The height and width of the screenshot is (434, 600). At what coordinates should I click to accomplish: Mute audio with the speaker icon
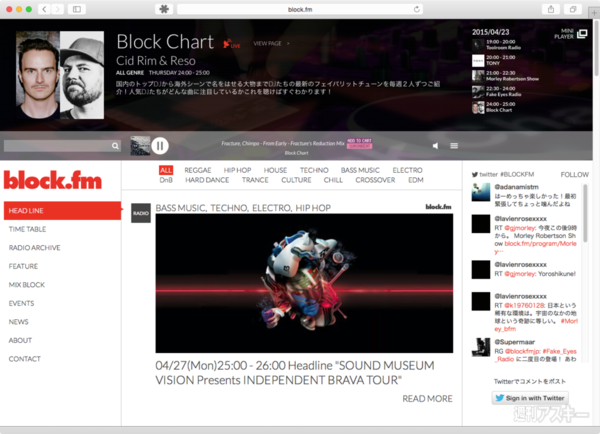point(435,146)
